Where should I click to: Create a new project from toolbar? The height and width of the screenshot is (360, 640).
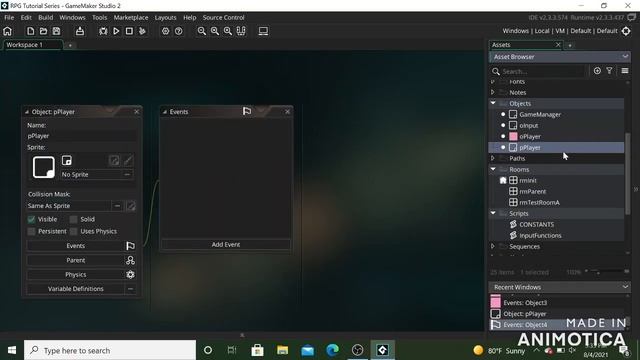[31, 31]
